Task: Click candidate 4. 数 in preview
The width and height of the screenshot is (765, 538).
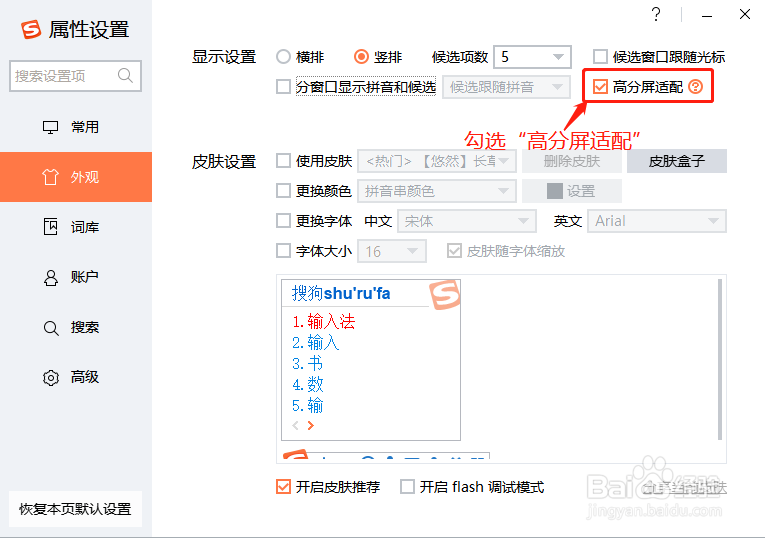Action: coord(307,384)
